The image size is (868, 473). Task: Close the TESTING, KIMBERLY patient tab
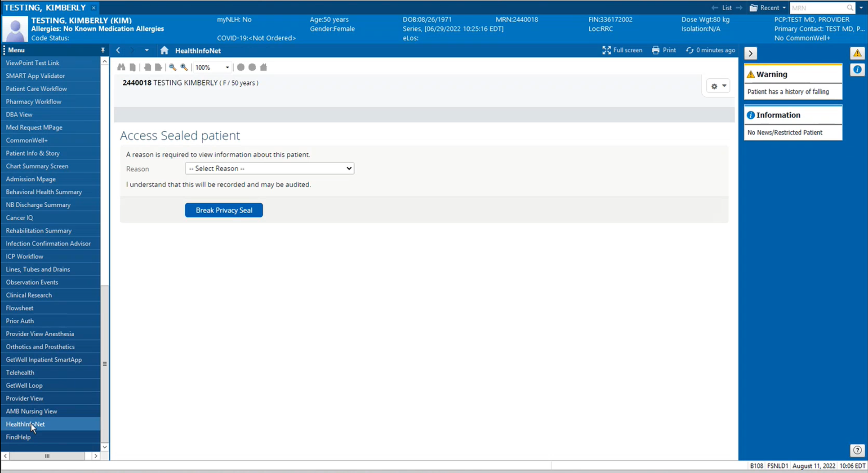pos(93,8)
